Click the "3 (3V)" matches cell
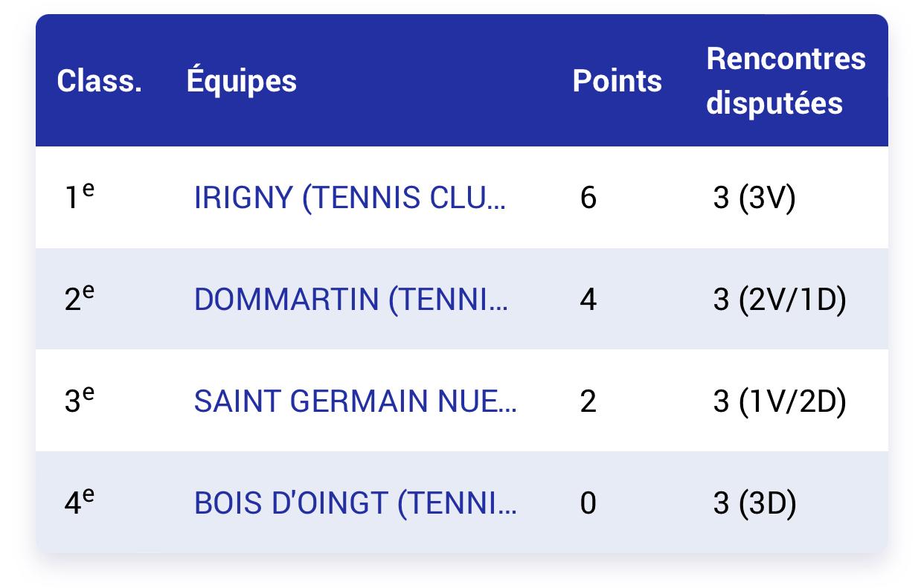The height and width of the screenshot is (588, 924). click(x=754, y=198)
